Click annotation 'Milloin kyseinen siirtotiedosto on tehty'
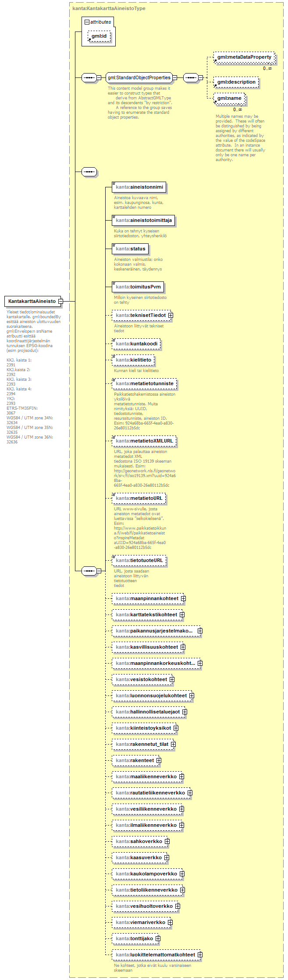This screenshot has width=288, height=980. tap(140, 300)
